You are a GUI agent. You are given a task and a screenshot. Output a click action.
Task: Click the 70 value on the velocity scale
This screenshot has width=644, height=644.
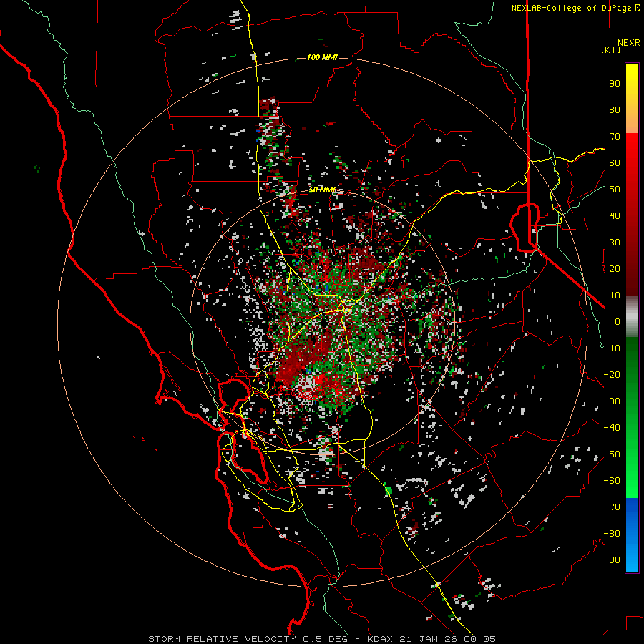[615, 137]
